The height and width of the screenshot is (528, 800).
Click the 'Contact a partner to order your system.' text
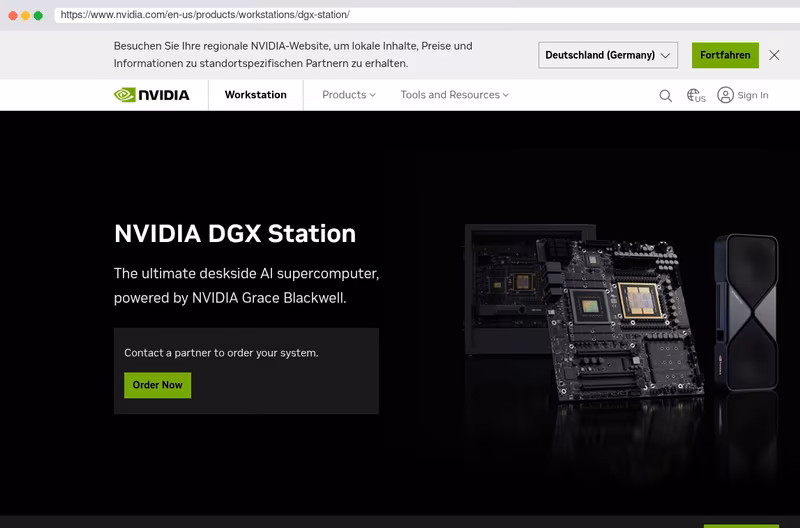click(221, 353)
